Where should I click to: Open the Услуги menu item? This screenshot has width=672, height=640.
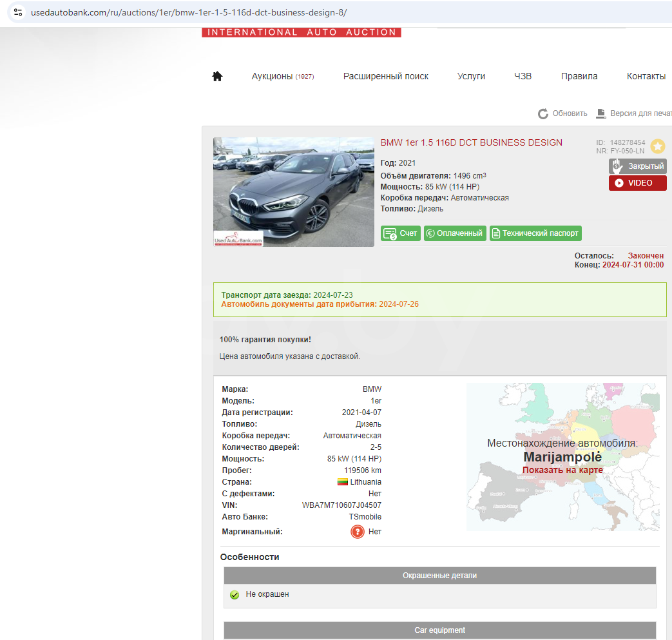point(471,76)
